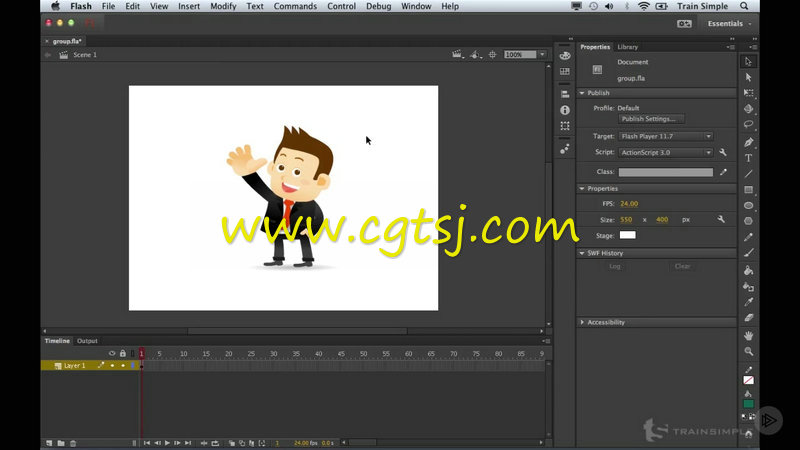
Task: Select the Line tool
Action: pos(748,174)
